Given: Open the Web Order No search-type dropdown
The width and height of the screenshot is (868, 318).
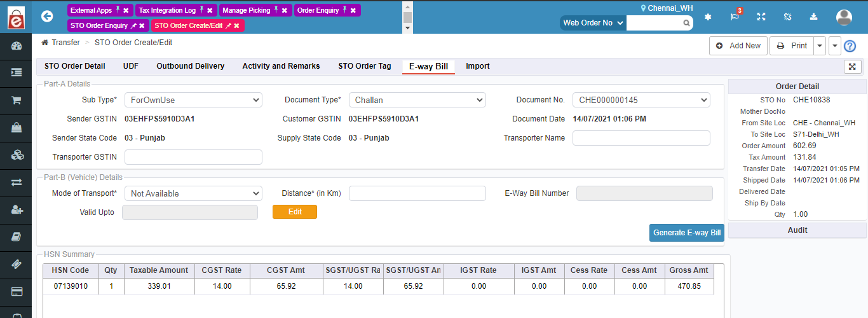Looking at the screenshot, I should pos(593,23).
